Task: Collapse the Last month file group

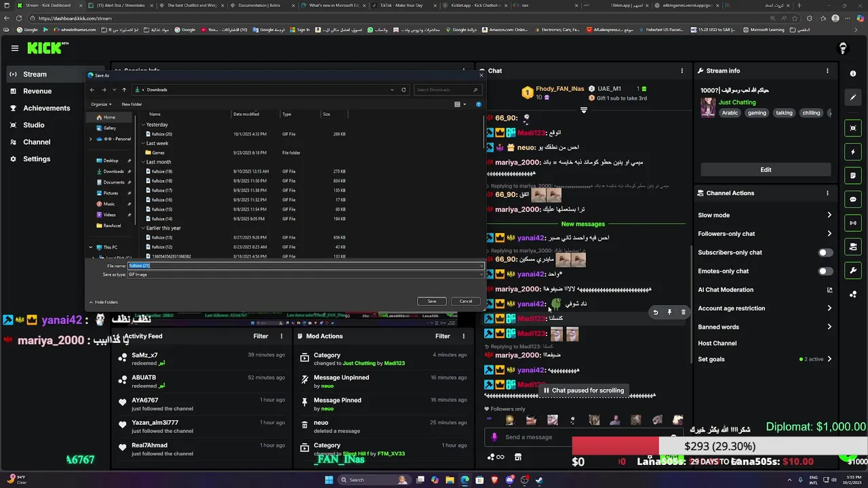Action: (x=144, y=162)
